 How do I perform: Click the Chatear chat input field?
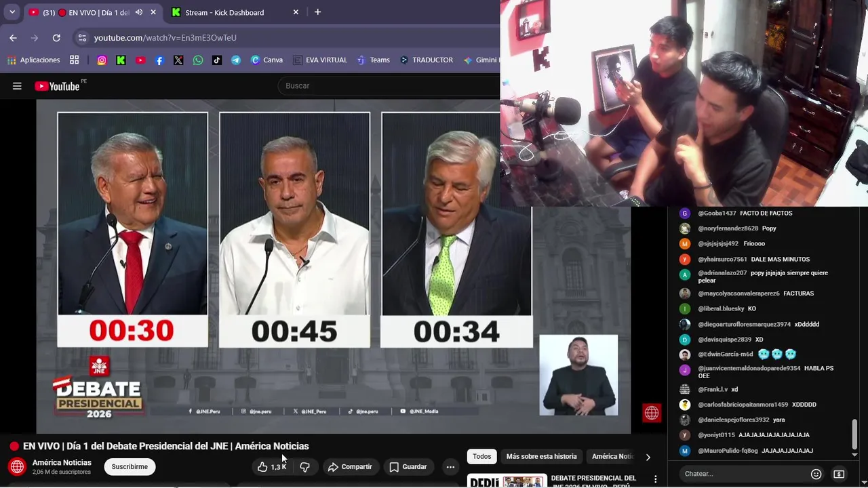743,474
